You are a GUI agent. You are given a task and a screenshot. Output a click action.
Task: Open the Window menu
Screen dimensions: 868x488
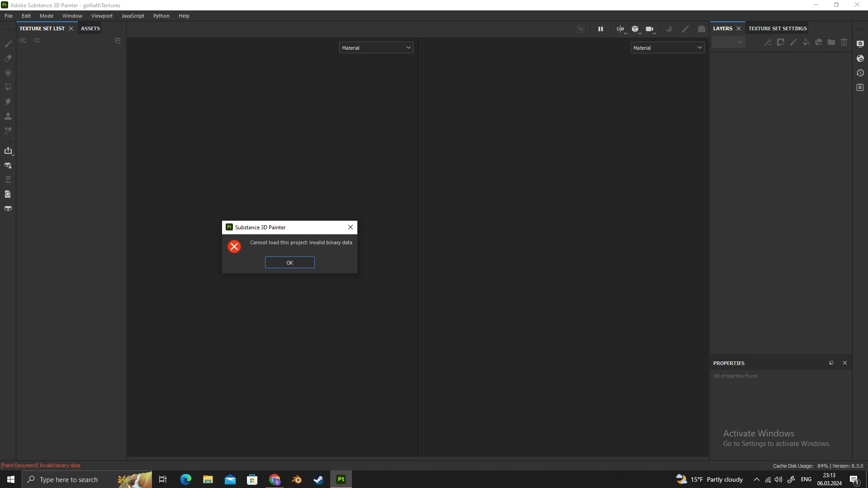click(72, 16)
